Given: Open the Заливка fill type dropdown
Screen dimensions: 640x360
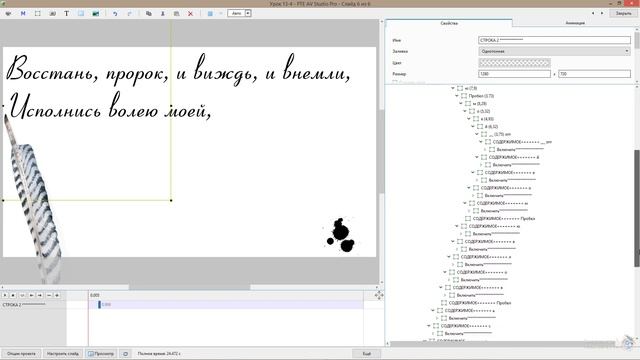Looking at the screenshot, I should (x=554, y=51).
